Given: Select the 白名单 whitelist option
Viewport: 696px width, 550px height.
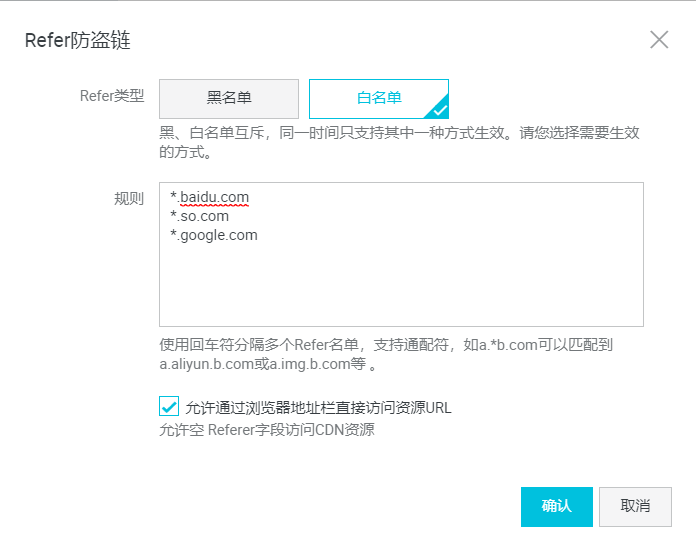Looking at the screenshot, I should pos(378,98).
